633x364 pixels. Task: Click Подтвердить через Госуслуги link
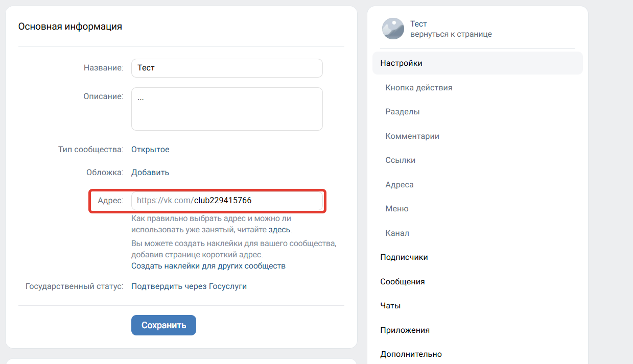pos(189,286)
